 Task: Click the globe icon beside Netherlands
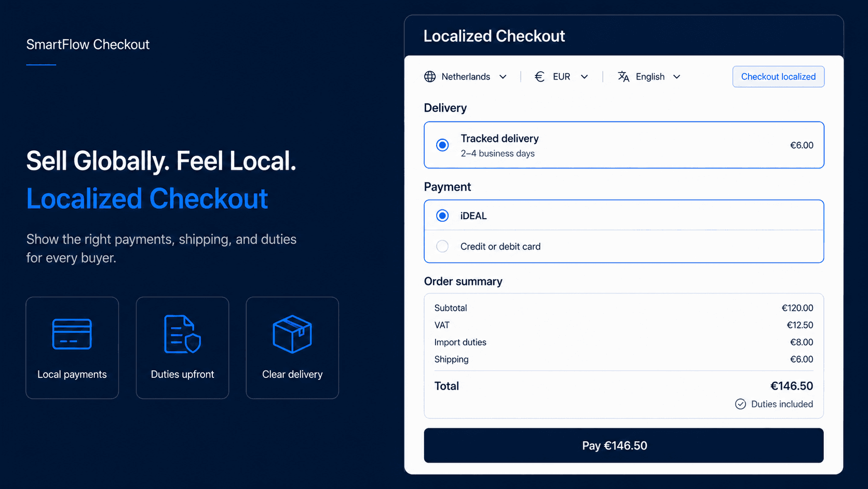[x=430, y=77]
